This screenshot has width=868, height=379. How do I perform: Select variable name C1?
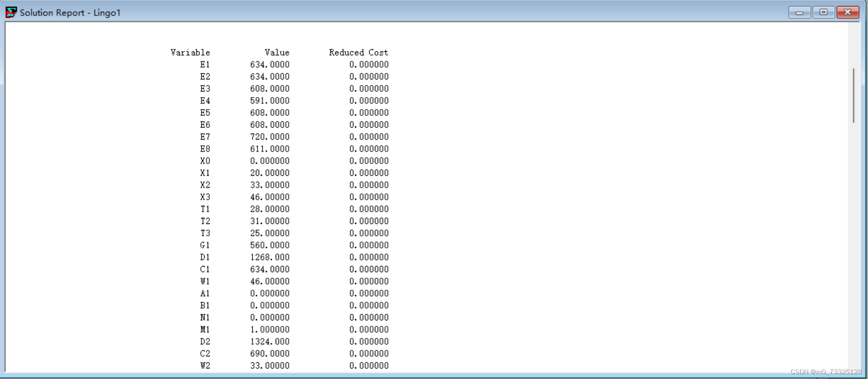205,269
